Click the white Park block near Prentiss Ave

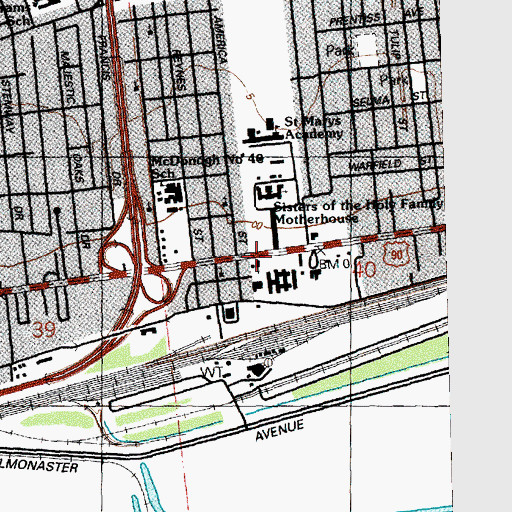pos(367,49)
